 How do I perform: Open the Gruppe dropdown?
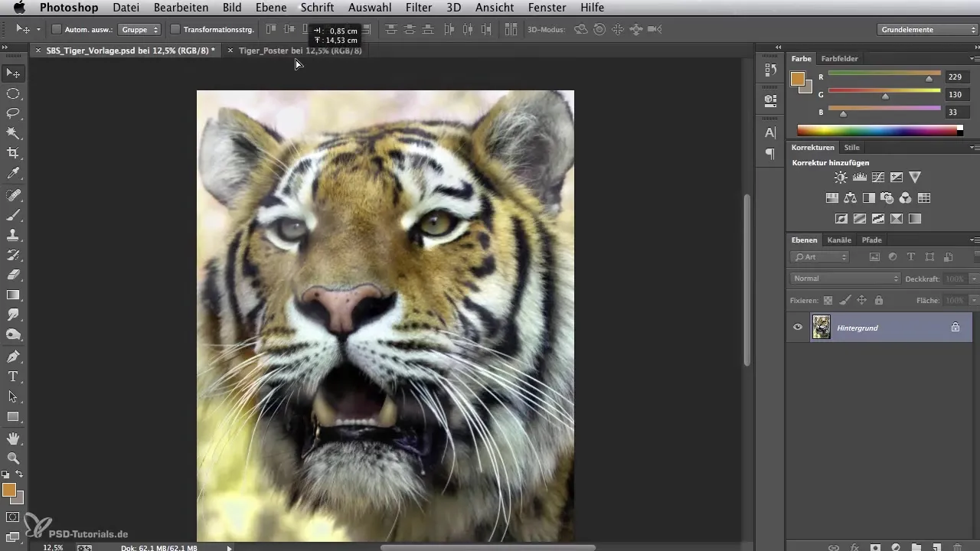[x=139, y=29]
